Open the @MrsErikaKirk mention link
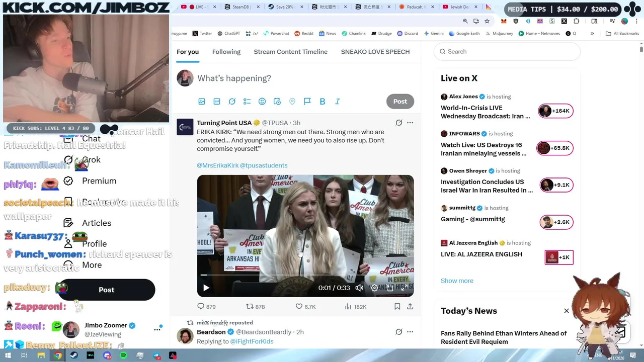This screenshot has width=644, height=362. click(217, 165)
